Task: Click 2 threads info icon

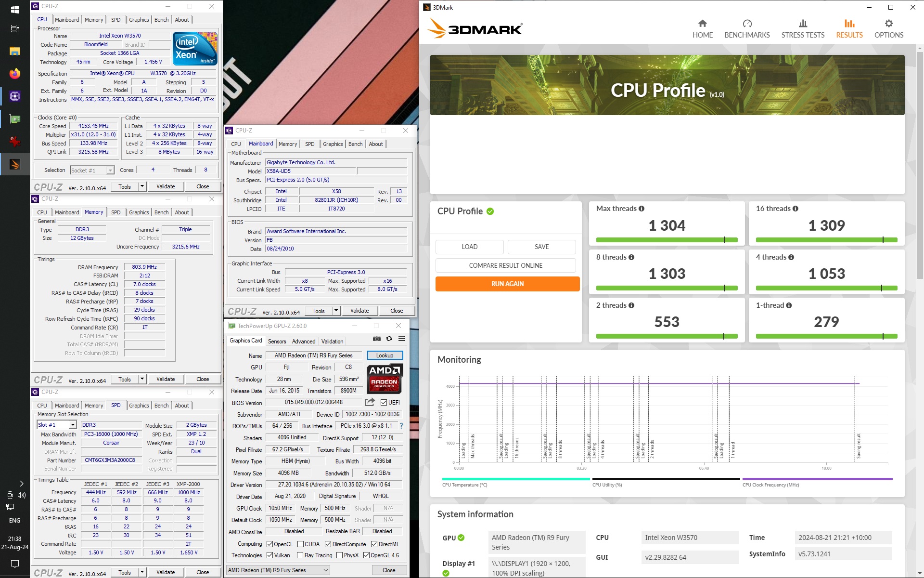Action: pyautogui.click(x=631, y=305)
